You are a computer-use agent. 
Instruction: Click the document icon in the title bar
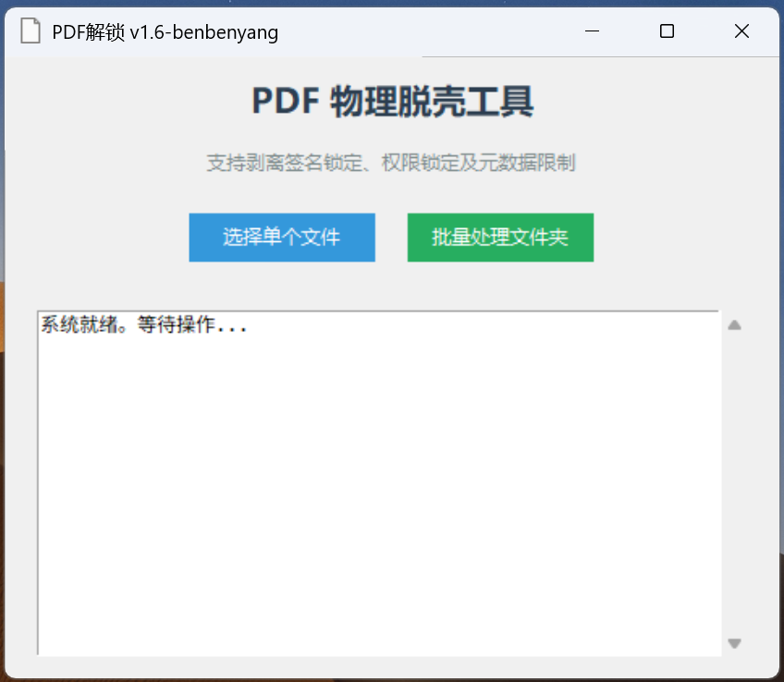tap(31, 31)
